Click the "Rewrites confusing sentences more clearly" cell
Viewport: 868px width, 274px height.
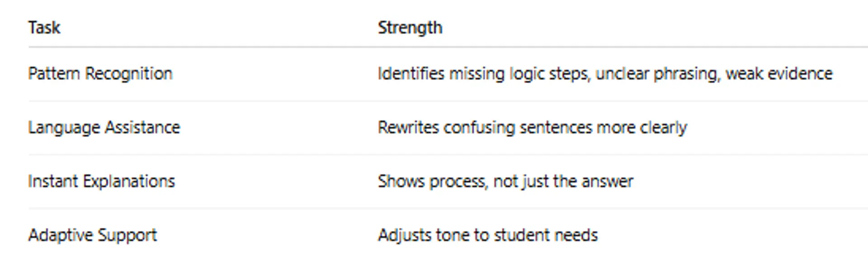pos(532,128)
